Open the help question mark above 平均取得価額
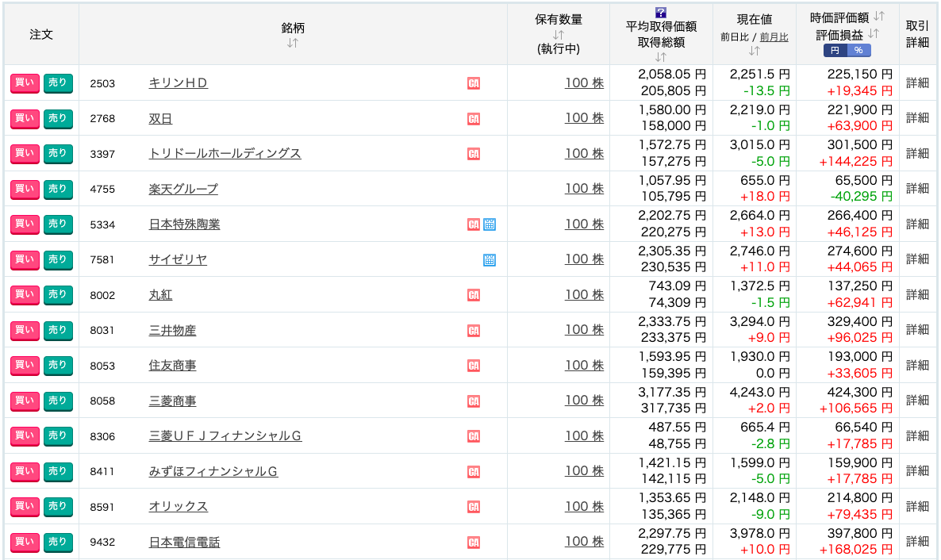 [661, 13]
